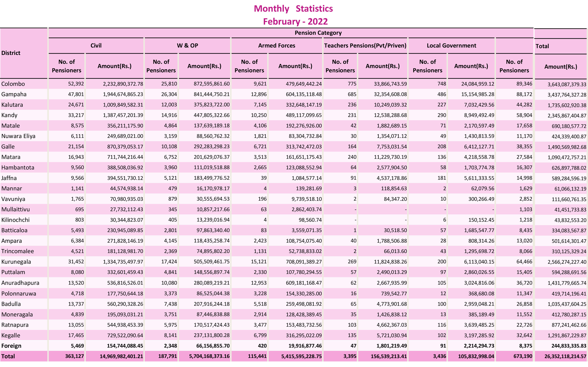This screenshot has height=367, width=588.
Task: Select the Polonnaruwa district label
Action: click(x=18, y=294)
